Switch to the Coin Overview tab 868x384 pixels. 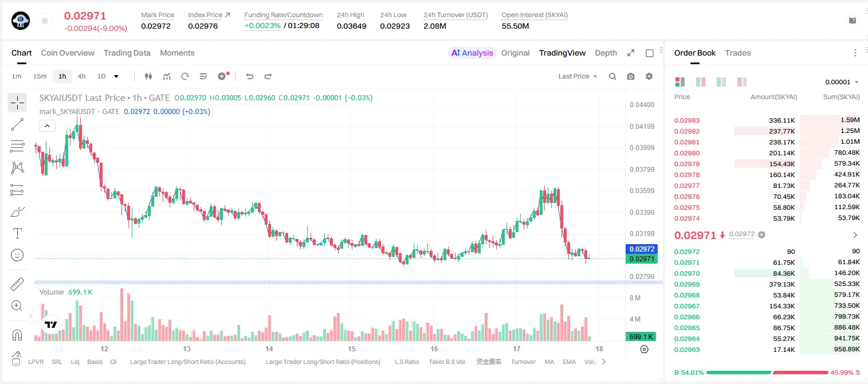click(x=68, y=53)
